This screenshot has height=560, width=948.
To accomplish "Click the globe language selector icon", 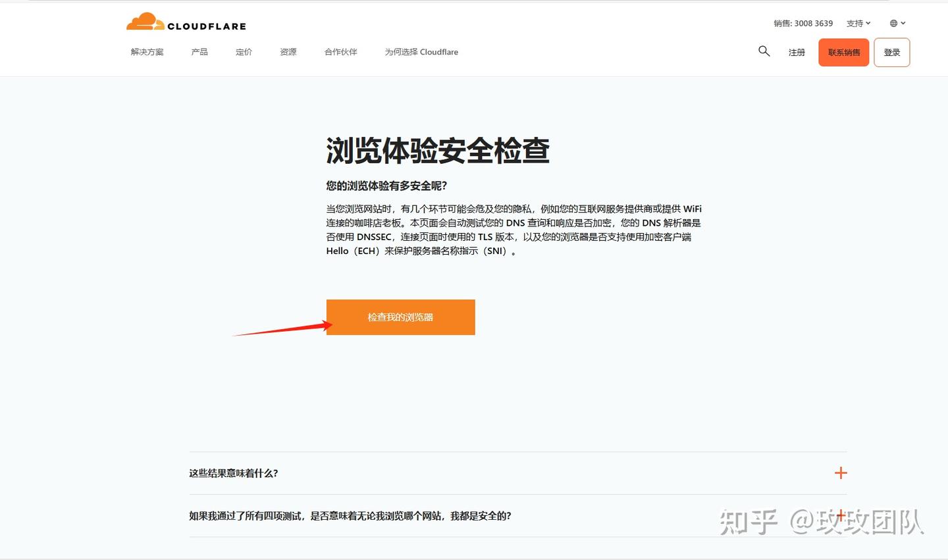I will 893,22.
